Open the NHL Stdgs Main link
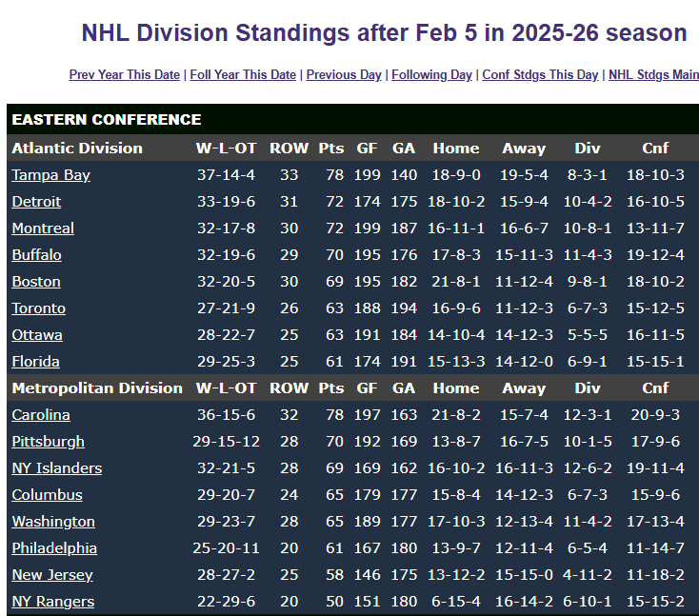 653,75
